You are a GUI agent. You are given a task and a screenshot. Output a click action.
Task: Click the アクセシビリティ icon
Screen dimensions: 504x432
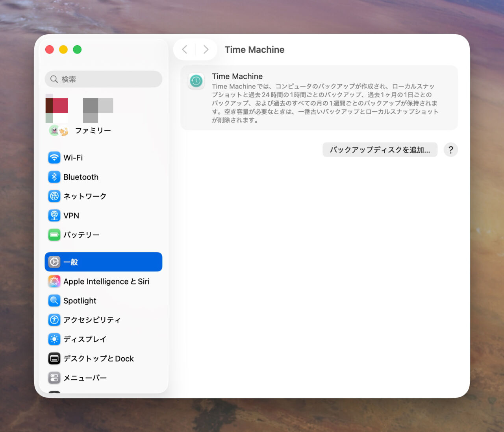pos(54,320)
